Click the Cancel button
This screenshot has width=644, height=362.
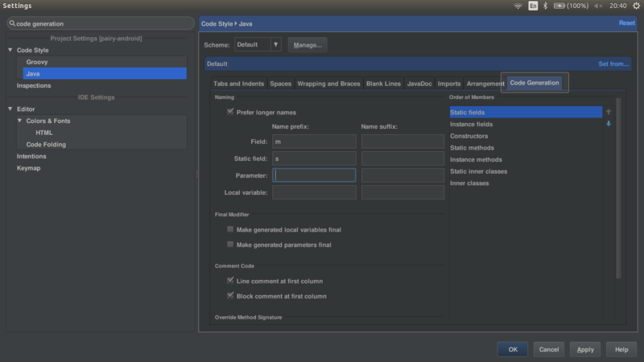point(549,349)
